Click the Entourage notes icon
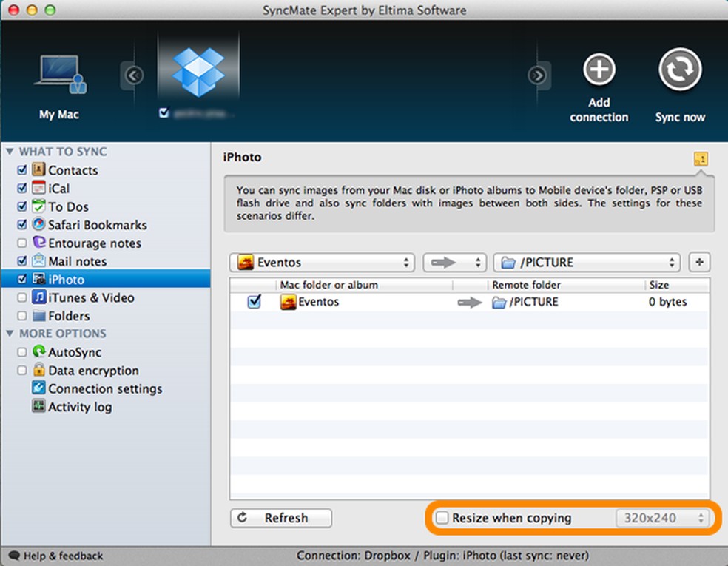Image resolution: width=728 pixels, height=566 pixels. click(39, 242)
